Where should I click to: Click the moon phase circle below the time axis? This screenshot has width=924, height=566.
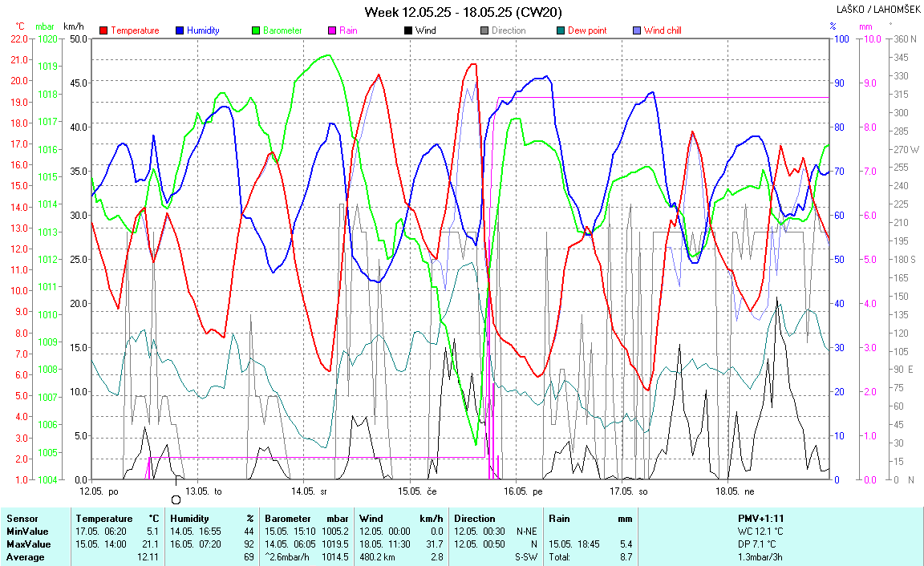[176, 499]
